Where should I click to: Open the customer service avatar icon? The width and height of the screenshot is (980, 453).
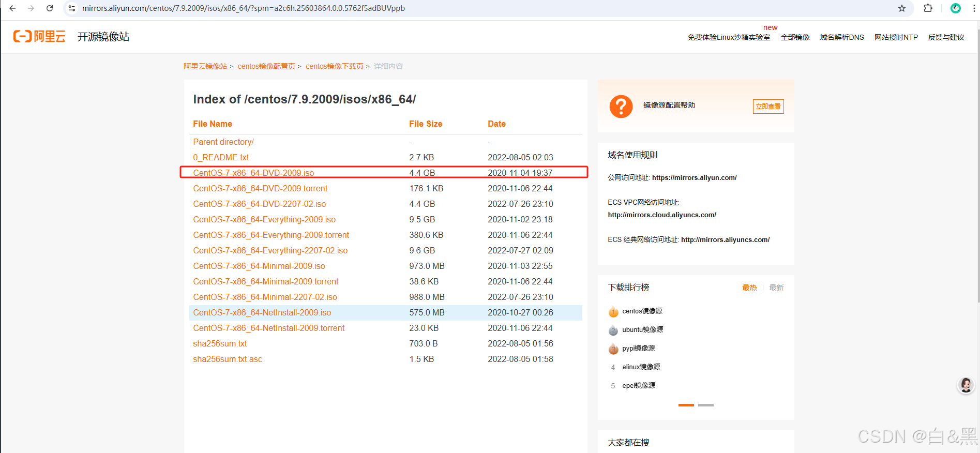pyautogui.click(x=966, y=385)
